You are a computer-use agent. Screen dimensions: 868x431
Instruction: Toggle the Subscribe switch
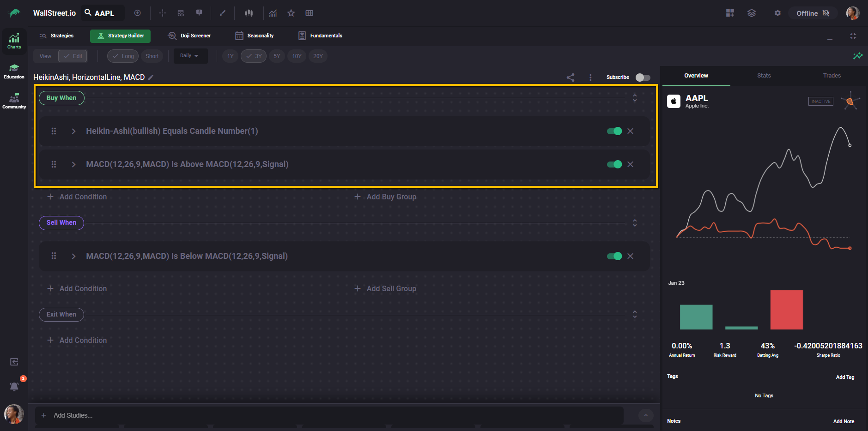[643, 78]
